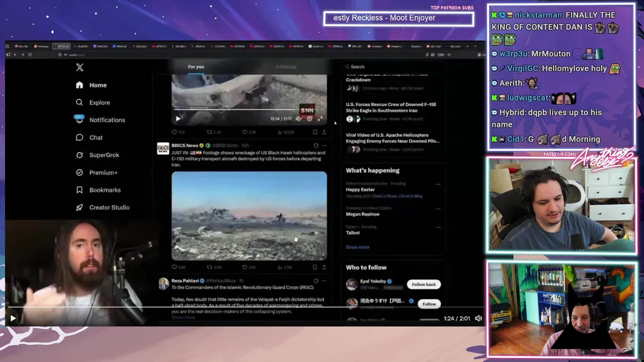Reply to the BRICS News tweet
Screen dimensions: 644x362
pyautogui.click(x=175, y=267)
